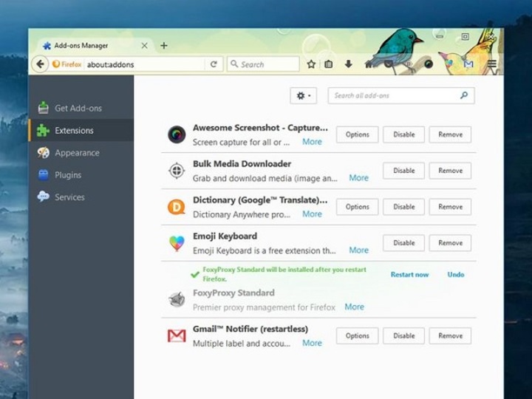Open the Firefox hamburger menu
The height and width of the screenshot is (399, 532).
click(491, 64)
